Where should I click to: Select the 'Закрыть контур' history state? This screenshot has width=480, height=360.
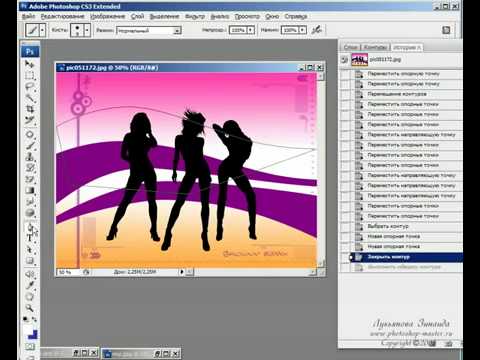pos(406,257)
